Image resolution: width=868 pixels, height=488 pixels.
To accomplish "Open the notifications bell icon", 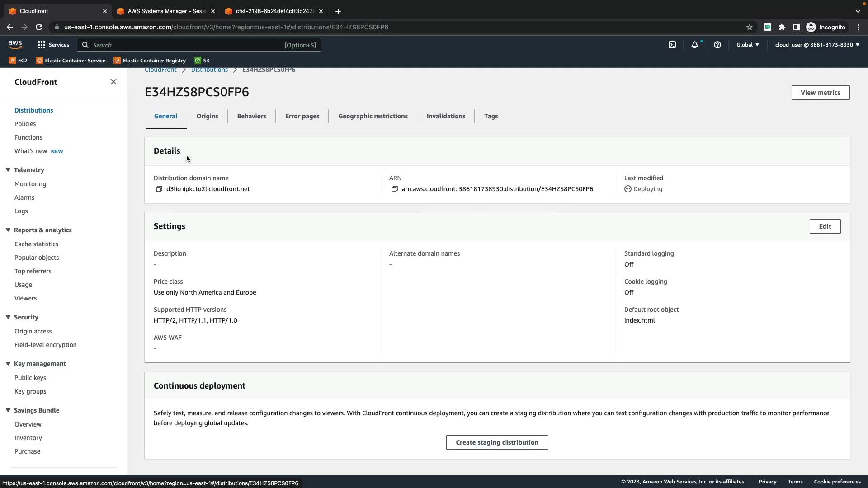I will click(695, 45).
